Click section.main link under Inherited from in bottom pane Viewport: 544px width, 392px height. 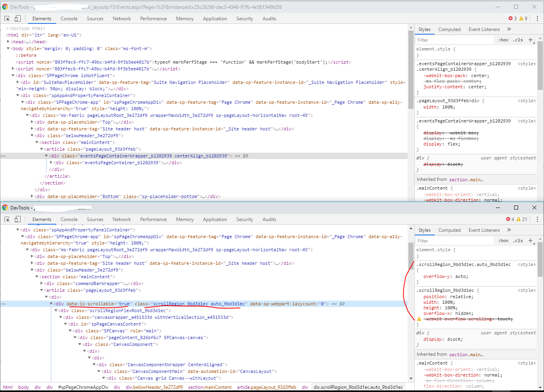coord(466,355)
